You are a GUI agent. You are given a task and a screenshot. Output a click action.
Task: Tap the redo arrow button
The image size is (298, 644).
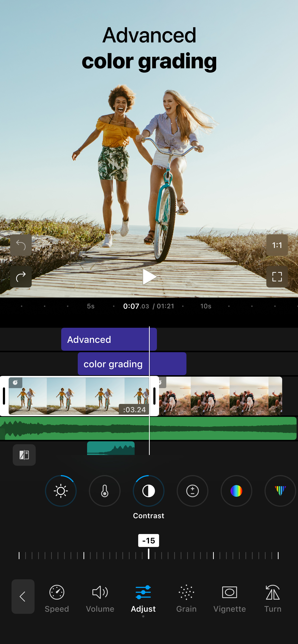tap(21, 276)
